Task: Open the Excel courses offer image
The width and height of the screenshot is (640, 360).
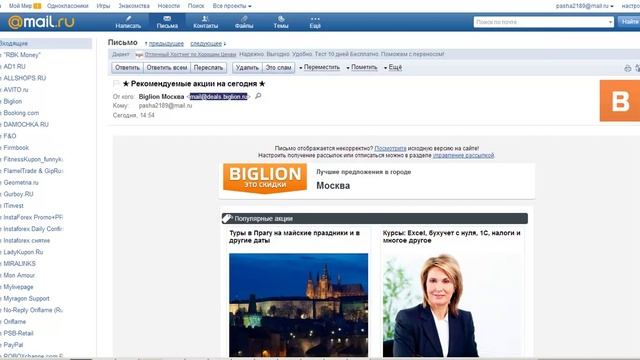Action: pyautogui.click(x=452, y=305)
